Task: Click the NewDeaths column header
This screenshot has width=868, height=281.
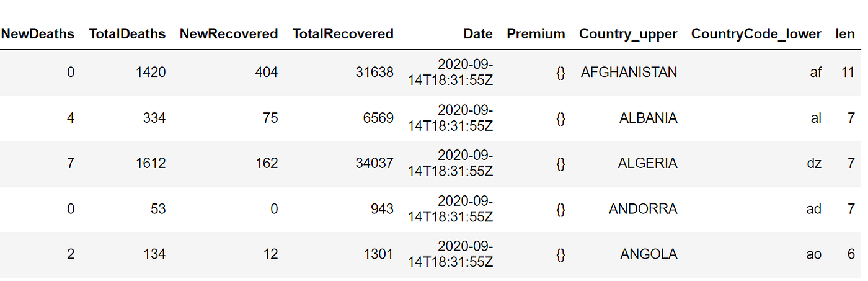Action: click(38, 34)
